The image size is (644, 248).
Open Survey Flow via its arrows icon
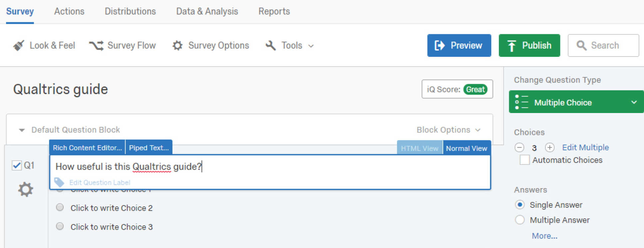point(96,46)
